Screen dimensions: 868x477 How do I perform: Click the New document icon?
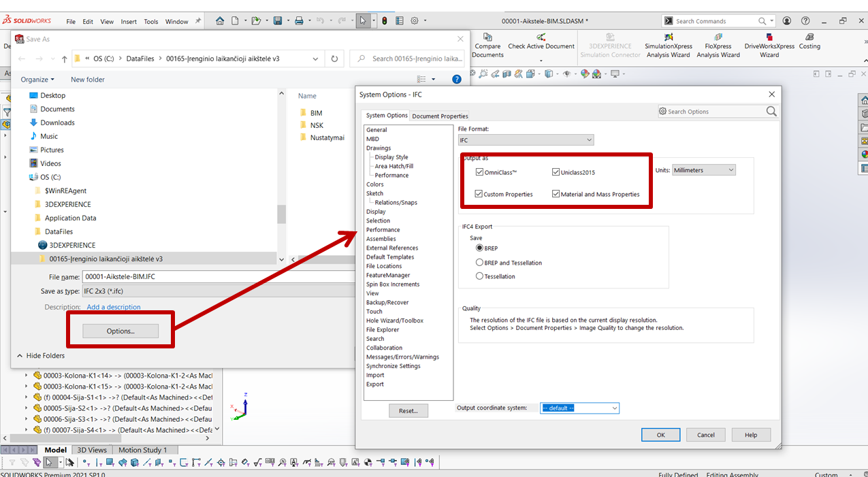point(235,21)
